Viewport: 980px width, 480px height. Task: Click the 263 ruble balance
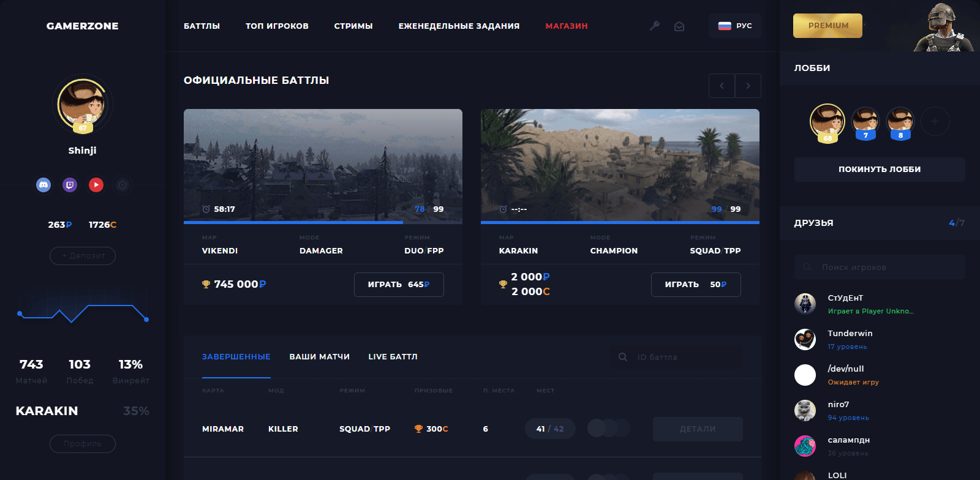click(60, 225)
